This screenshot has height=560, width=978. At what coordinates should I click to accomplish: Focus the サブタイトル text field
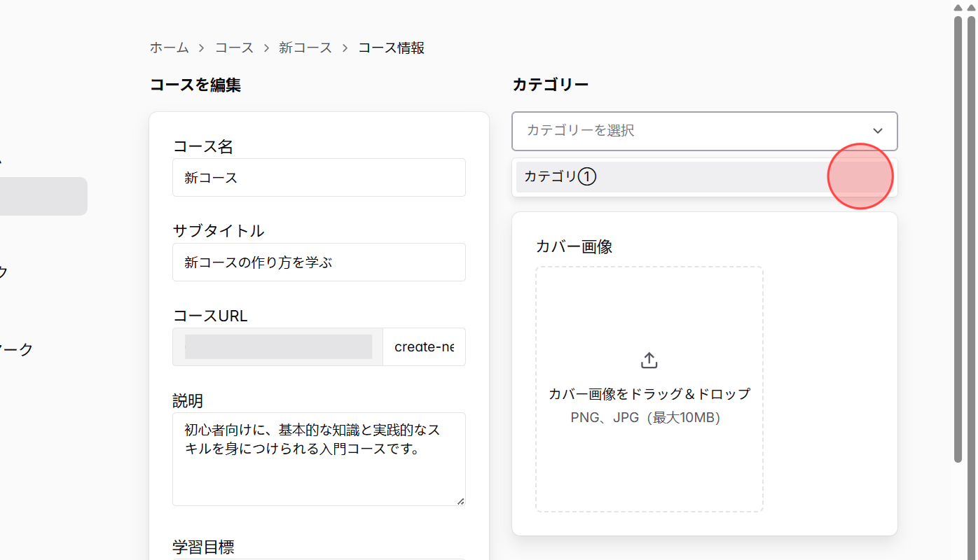click(x=319, y=262)
